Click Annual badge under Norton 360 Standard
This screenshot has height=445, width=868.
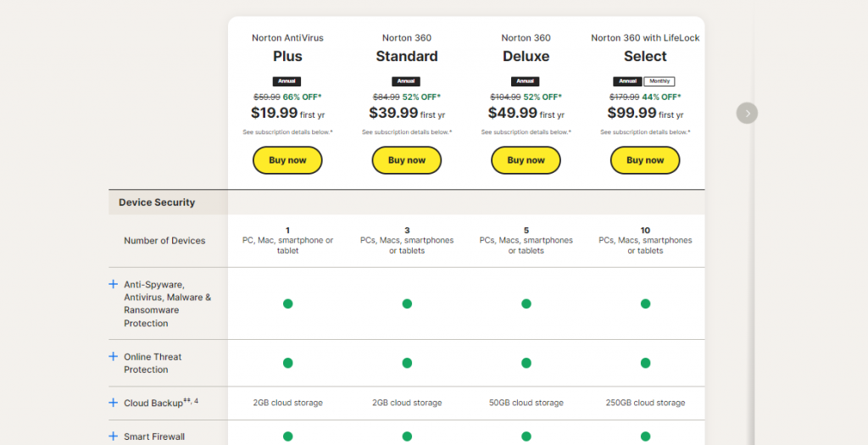click(407, 81)
